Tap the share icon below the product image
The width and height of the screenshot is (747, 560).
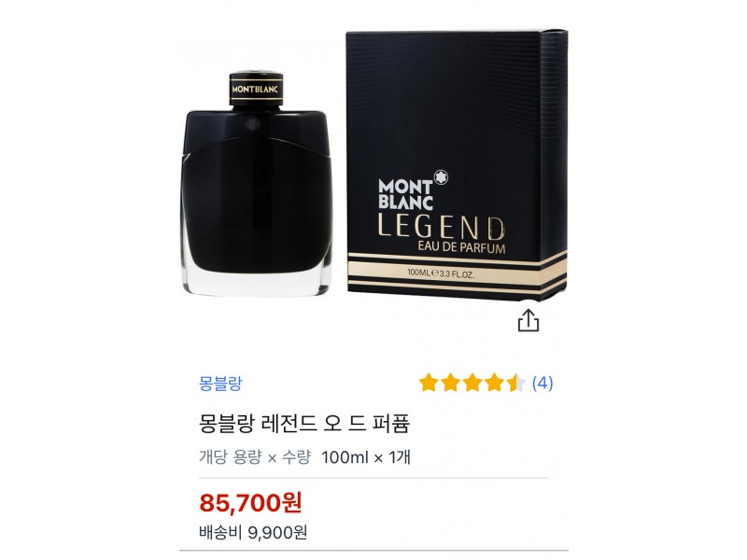pos(529,320)
